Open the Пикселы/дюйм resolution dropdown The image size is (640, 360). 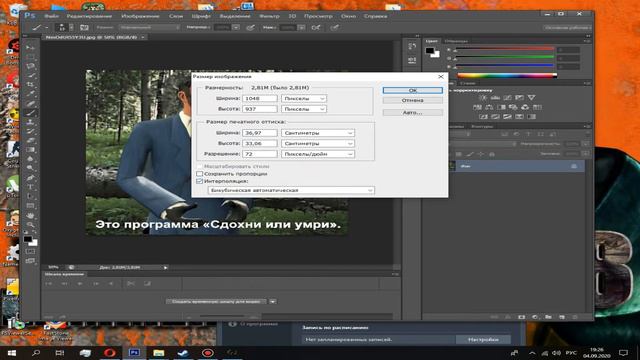coord(318,154)
